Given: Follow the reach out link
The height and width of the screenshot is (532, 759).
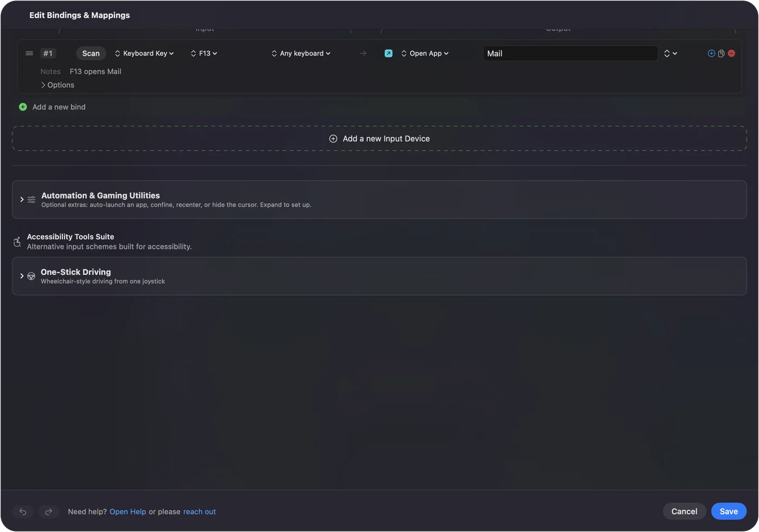Looking at the screenshot, I should point(200,512).
